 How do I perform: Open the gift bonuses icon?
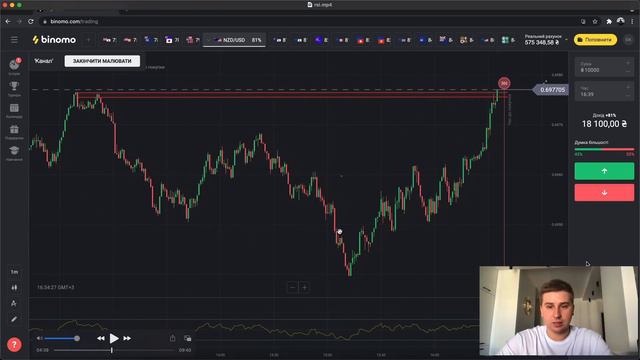[x=14, y=129]
